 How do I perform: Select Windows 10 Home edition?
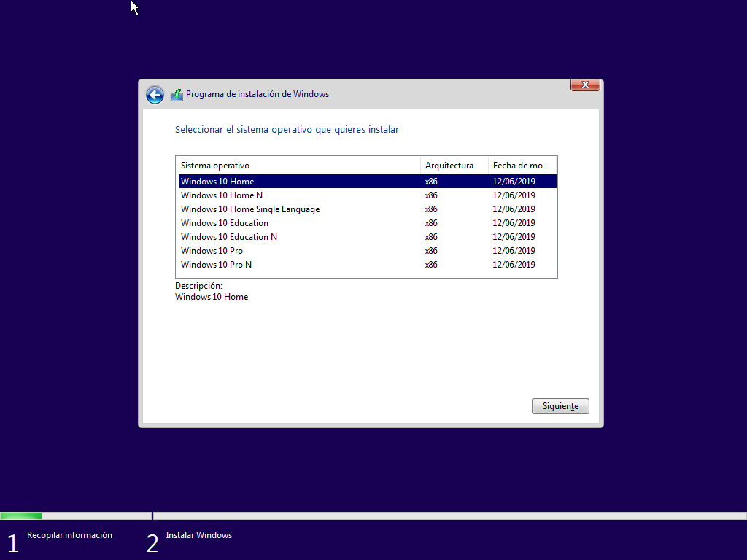217,182
